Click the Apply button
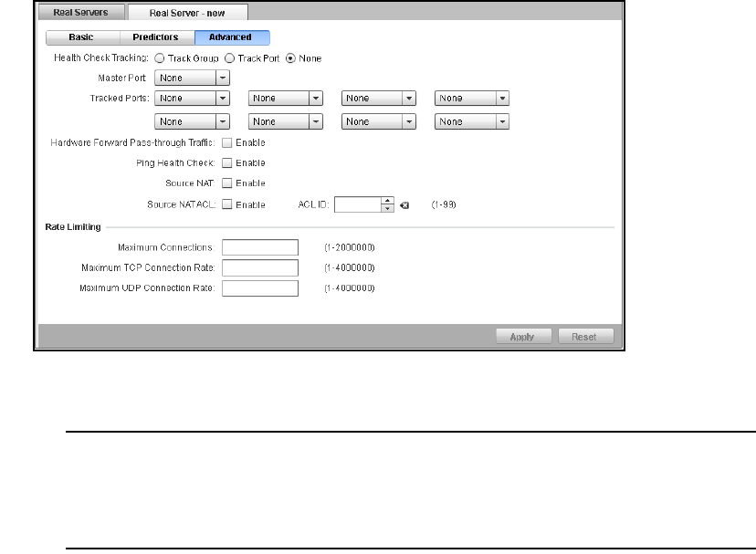 [521, 337]
